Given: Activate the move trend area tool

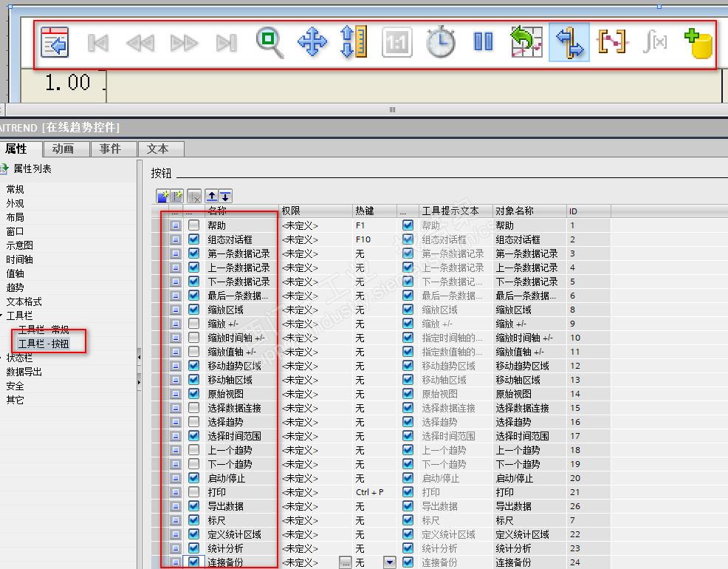Looking at the screenshot, I should (312, 42).
